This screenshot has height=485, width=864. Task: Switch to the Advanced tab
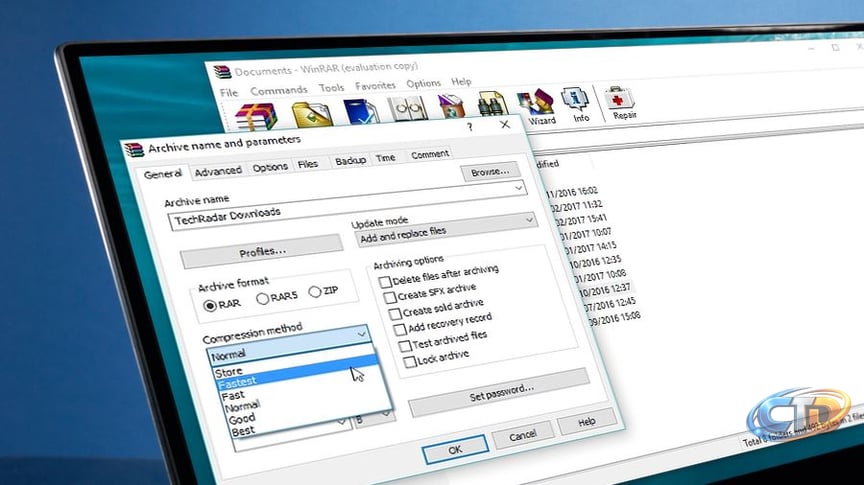(x=218, y=171)
